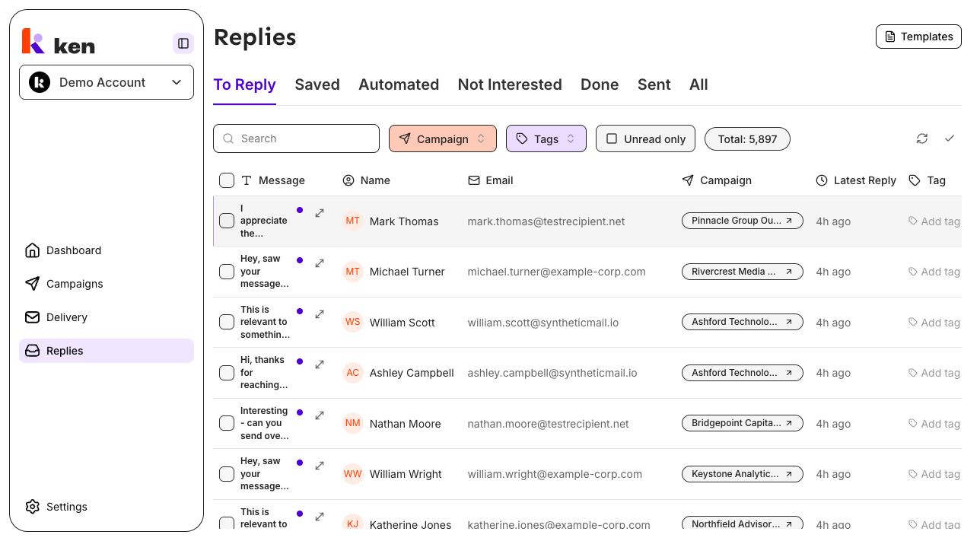980x541 pixels.
Task: Open the Demo Account dropdown
Action: coord(107,82)
